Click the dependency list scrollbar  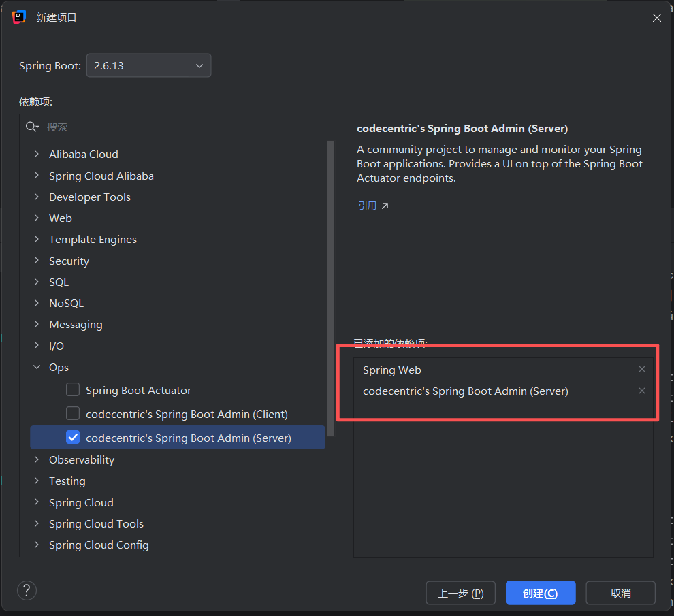coord(331,288)
